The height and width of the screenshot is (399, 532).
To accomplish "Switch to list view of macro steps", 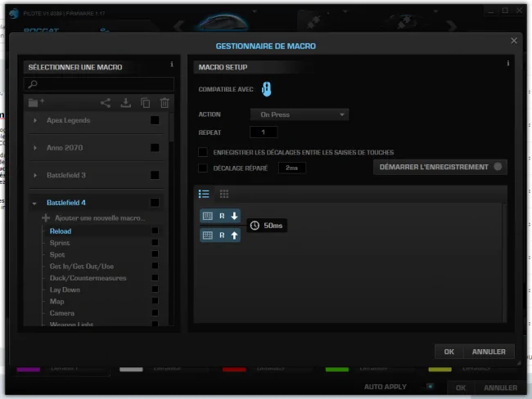I will pyautogui.click(x=204, y=194).
